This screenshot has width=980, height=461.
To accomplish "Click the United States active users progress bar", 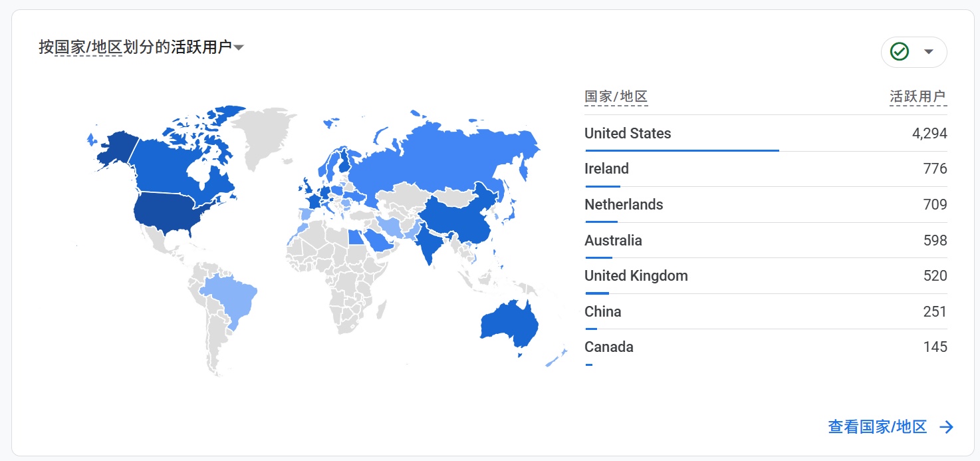I will point(681,150).
